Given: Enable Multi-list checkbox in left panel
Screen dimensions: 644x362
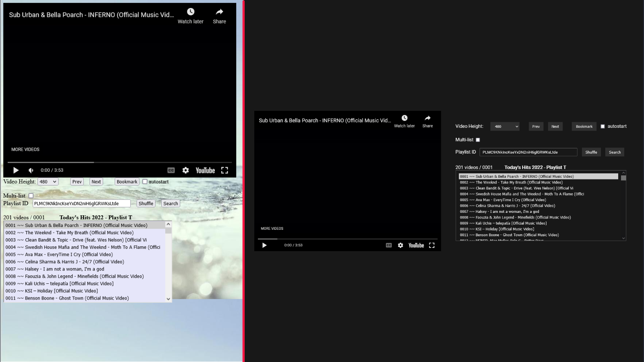Looking at the screenshot, I should tap(31, 196).
